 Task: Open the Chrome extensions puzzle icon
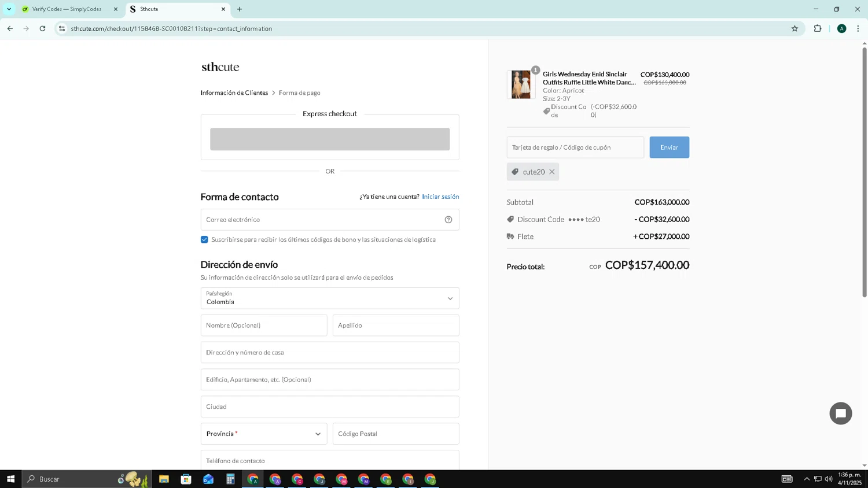pyautogui.click(x=818, y=28)
